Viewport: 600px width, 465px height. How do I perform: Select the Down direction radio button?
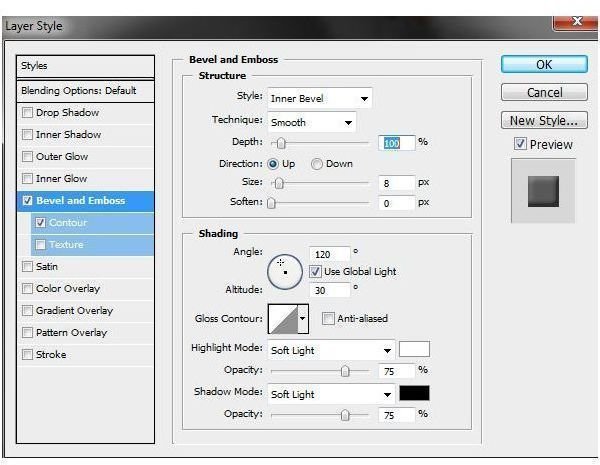pyautogui.click(x=317, y=164)
